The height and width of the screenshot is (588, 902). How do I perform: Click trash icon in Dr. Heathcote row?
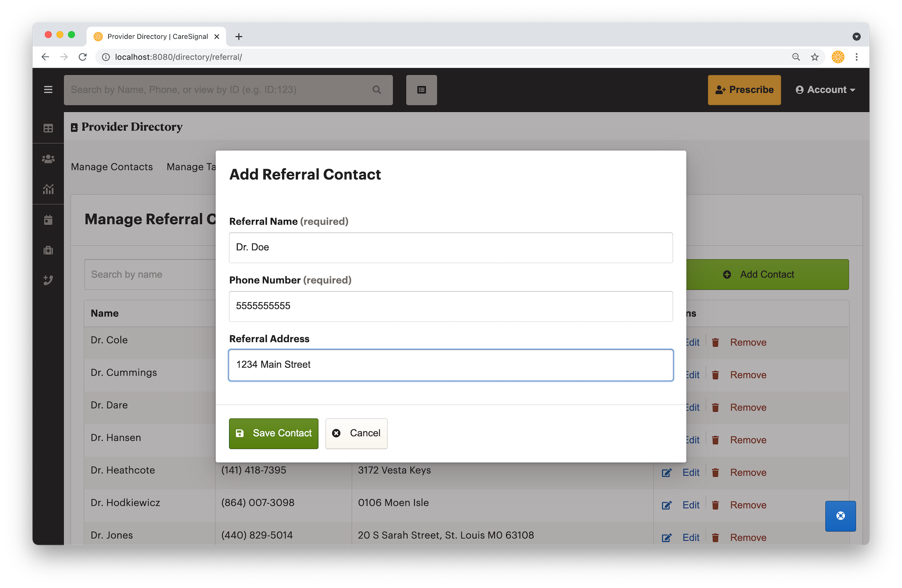tap(715, 473)
